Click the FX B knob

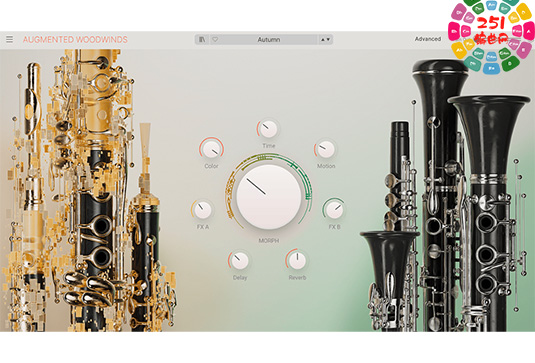tap(334, 210)
